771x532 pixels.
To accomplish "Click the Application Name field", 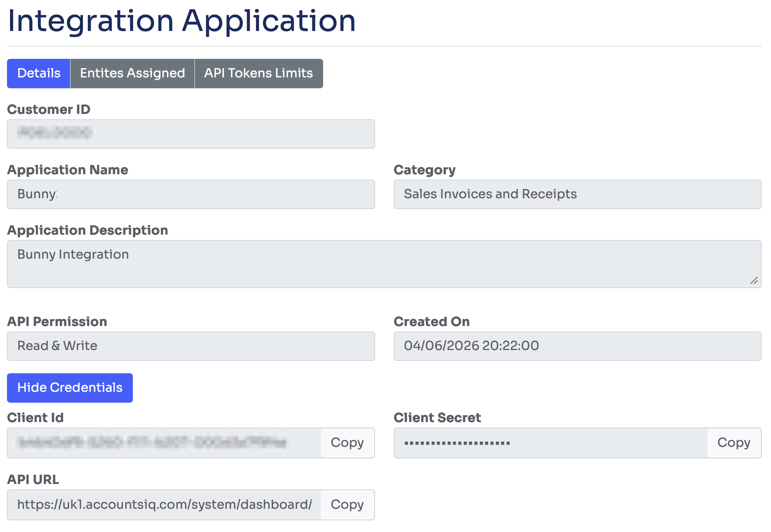I will (x=191, y=194).
